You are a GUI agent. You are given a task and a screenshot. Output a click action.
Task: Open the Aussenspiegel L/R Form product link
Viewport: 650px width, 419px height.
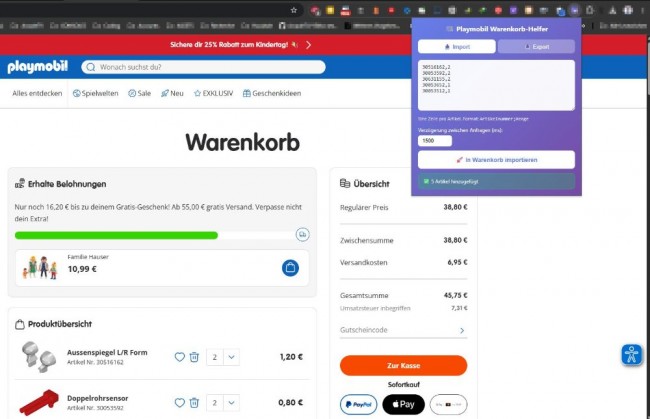click(x=107, y=352)
